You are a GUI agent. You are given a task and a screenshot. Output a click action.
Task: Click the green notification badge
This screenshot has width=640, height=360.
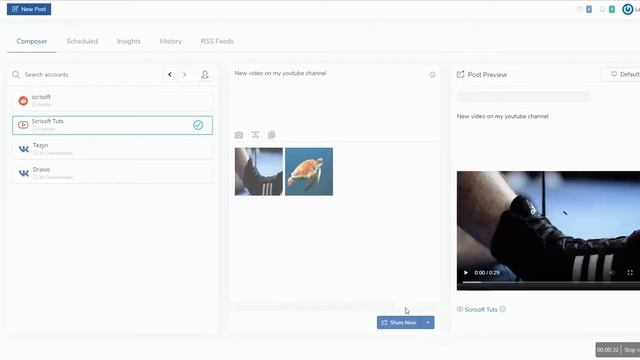pos(612,9)
